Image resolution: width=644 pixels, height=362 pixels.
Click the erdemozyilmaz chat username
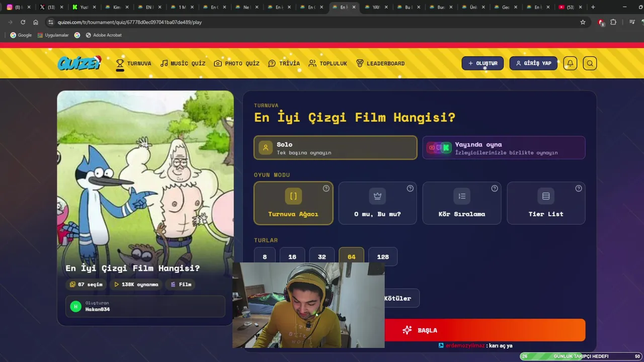465,346
